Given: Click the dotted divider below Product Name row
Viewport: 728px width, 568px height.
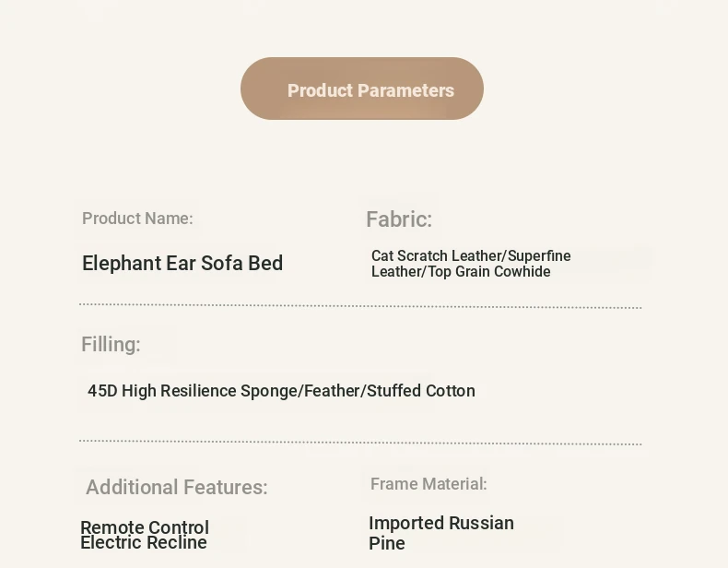Looking at the screenshot, I should coord(360,306).
